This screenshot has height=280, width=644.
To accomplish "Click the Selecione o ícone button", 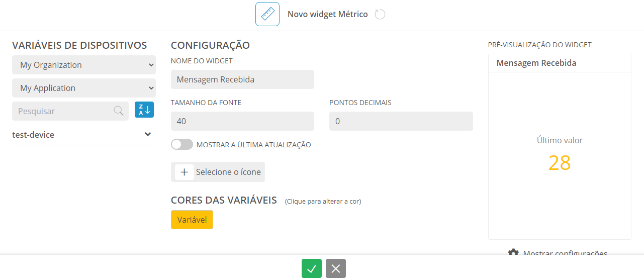I will (x=218, y=172).
